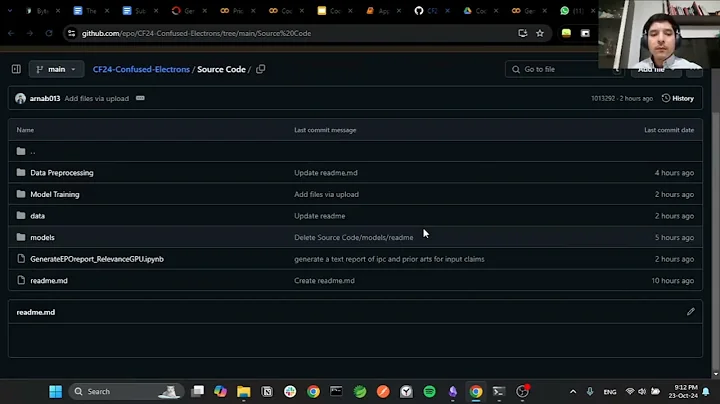Open Slack from the taskbar
Viewport: 720px width, 404px height.
coord(290,392)
